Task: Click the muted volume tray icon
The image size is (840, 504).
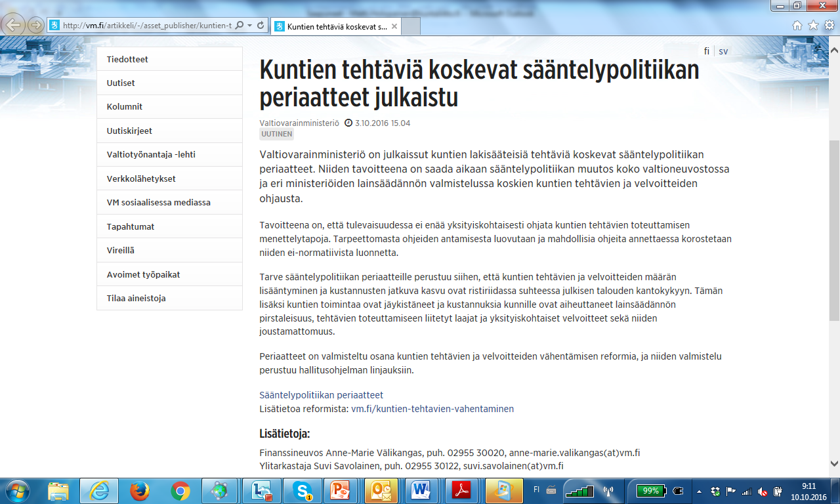Action: coord(762,491)
